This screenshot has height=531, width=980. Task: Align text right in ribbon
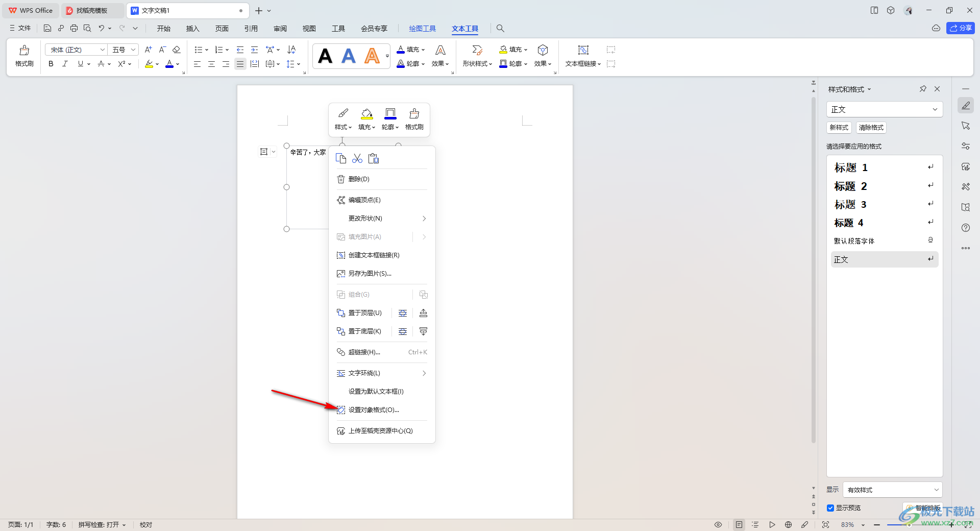pyautogui.click(x=226, y=64)
